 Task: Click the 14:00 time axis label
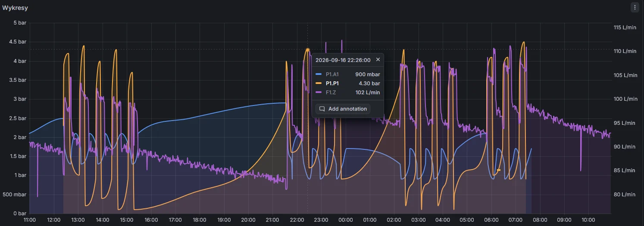(x=103, y=220)
